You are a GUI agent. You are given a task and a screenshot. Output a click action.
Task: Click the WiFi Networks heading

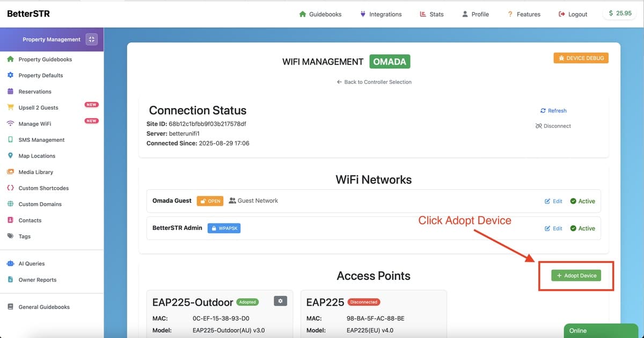(x=374, y=179)
